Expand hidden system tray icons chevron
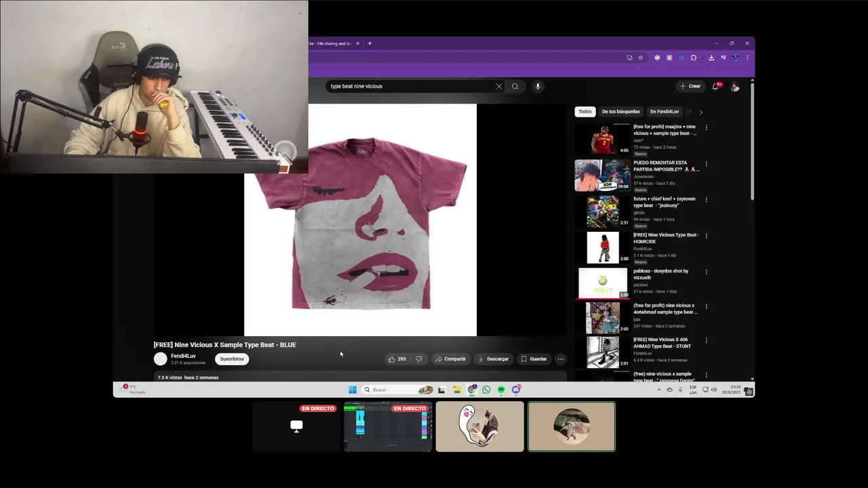 click(658, 390)
